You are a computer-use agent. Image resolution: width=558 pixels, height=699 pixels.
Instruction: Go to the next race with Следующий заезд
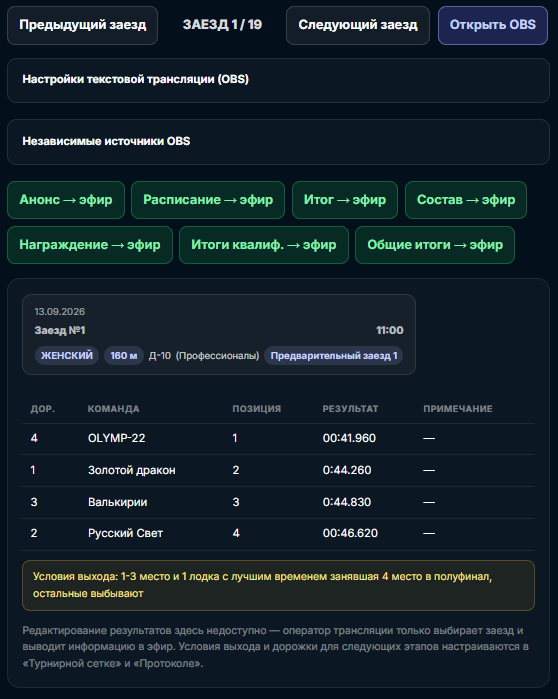(358, 25)
